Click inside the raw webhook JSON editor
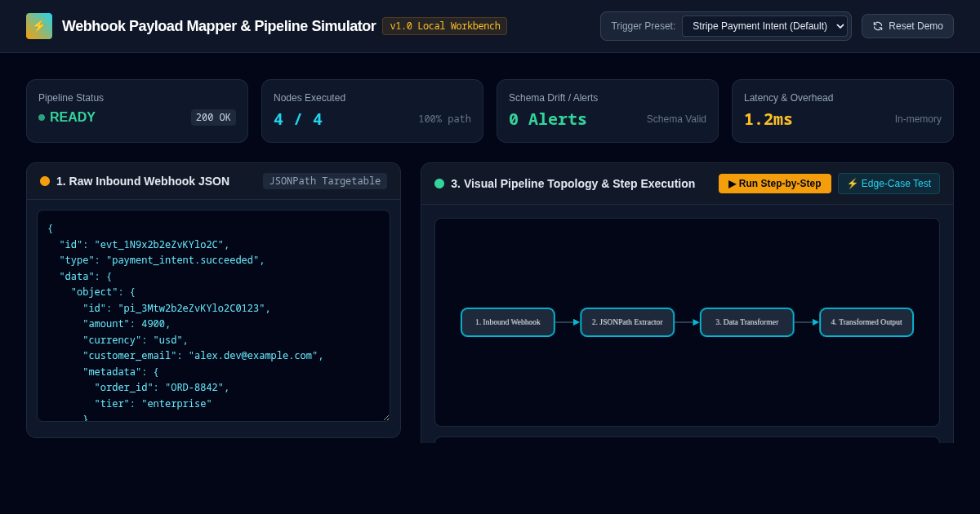 (x=213, y=316)
